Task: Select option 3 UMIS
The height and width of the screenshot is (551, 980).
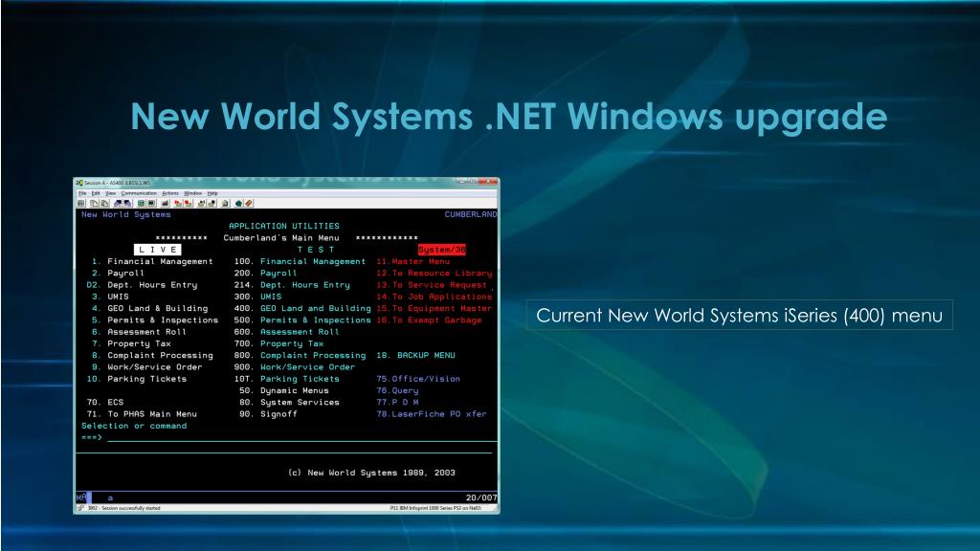Action: coord(111,297)
